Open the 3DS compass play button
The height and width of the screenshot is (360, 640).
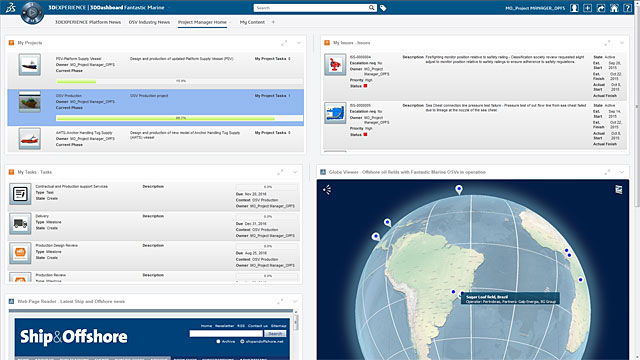click(32, 13)
